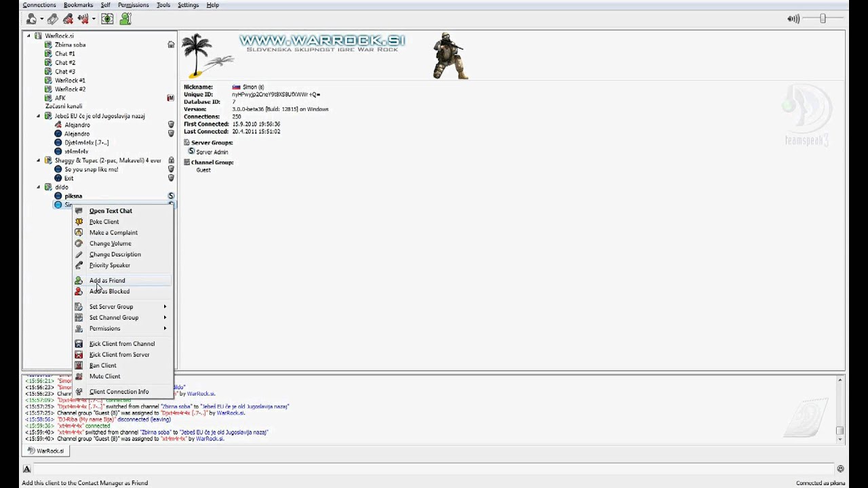
Task: Select the Chat #2 channel
Action: pos(65,62)
